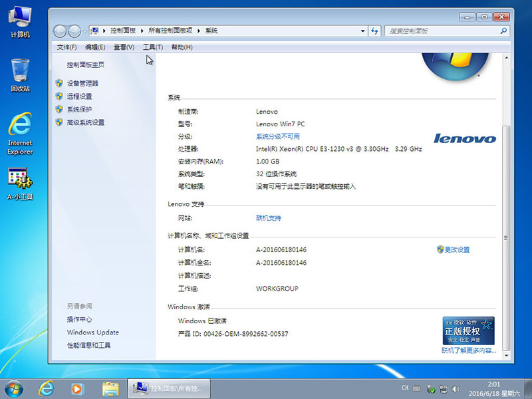Open the 编辑(E) menu
The image size is (532, 399).
tap(95, 47)
